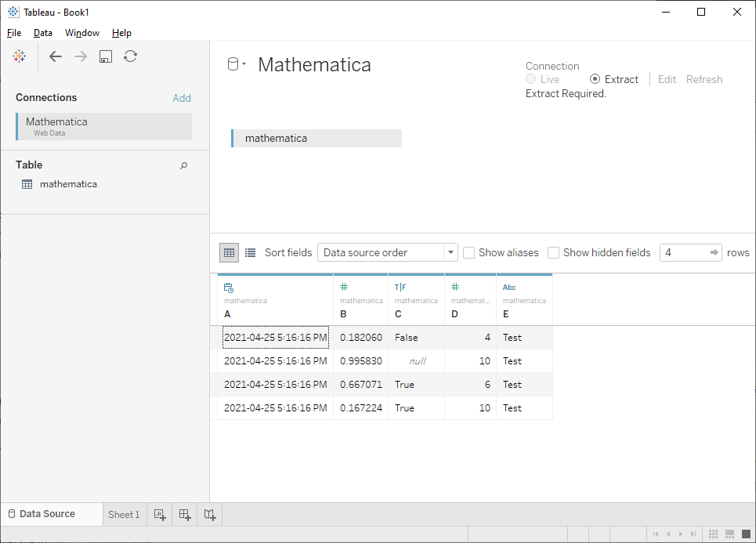Show filmstrip view
Viewport: 756px width, 543px height.
(x=730, y=534)
